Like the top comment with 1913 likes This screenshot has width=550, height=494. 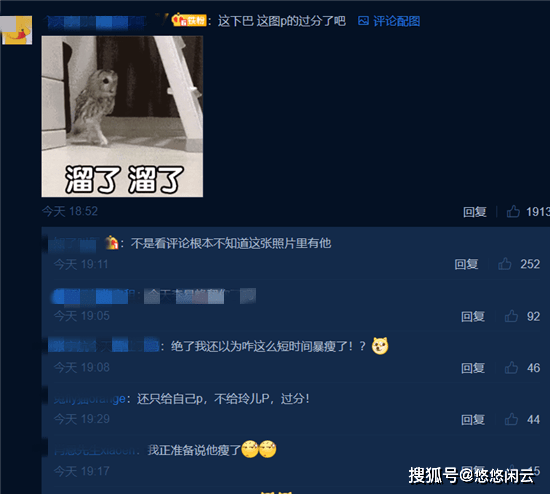pos(513,211)
